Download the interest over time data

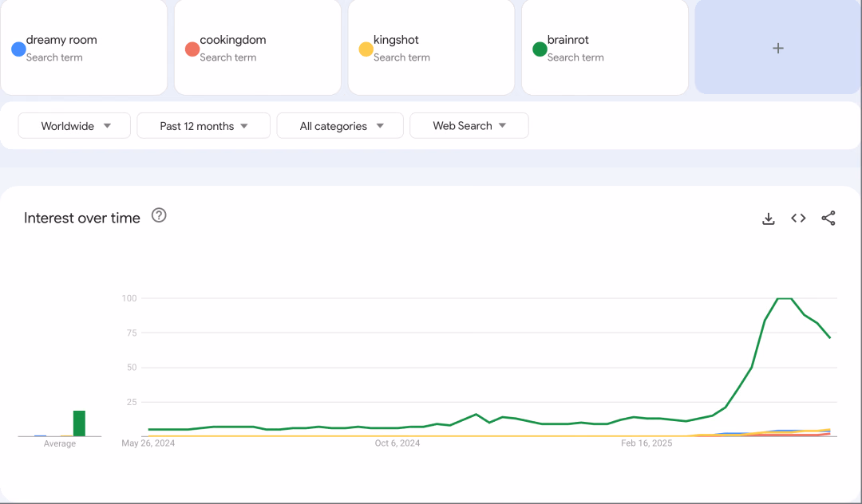[x=768, y=219]
